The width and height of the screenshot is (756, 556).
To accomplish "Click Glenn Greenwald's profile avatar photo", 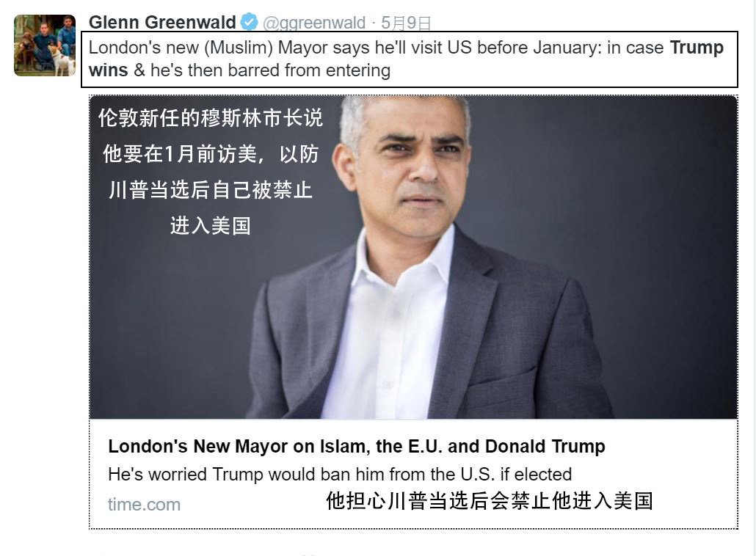I will point(45,45).
